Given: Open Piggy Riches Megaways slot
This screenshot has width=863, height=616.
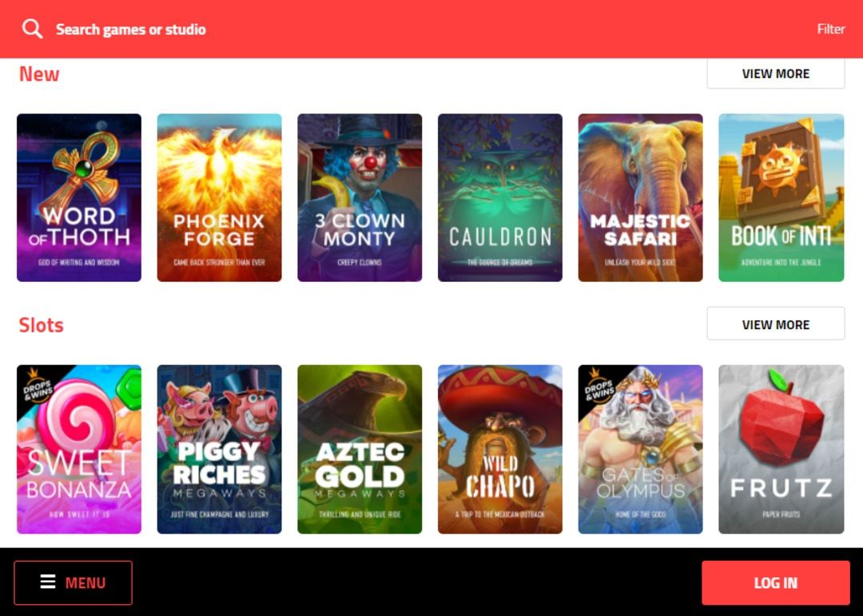Looking at the screenshot, I should pyautogui.click(x=220, y=449).
